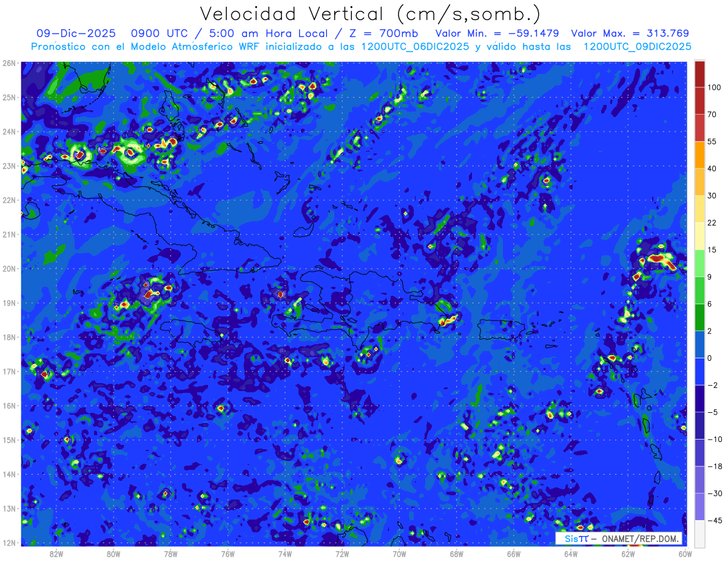This screenshot has height=562, width=728.
Task: Click the longitude label "80W"
Action: point(113,554)
